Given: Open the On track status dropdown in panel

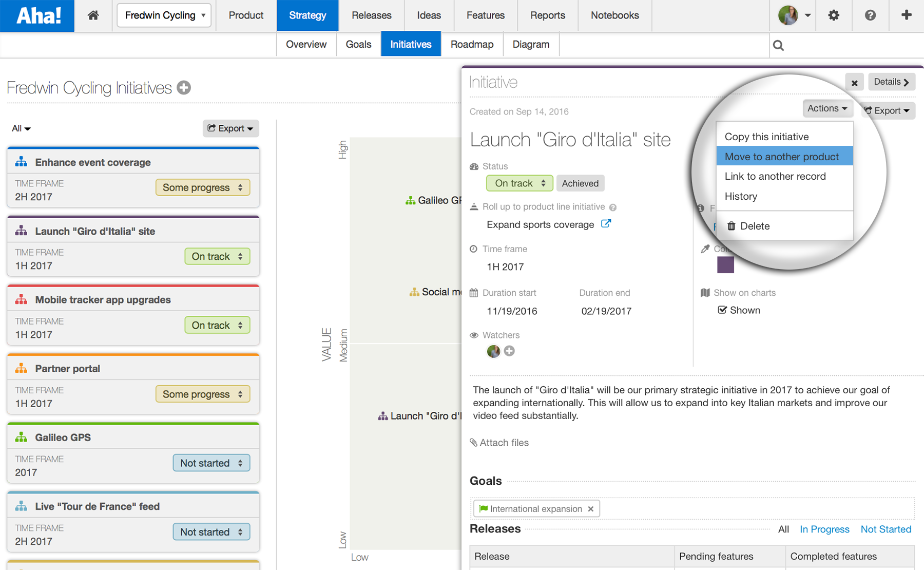Looking at the screenshot, I should pyautogui.click(x=519, y=183).
